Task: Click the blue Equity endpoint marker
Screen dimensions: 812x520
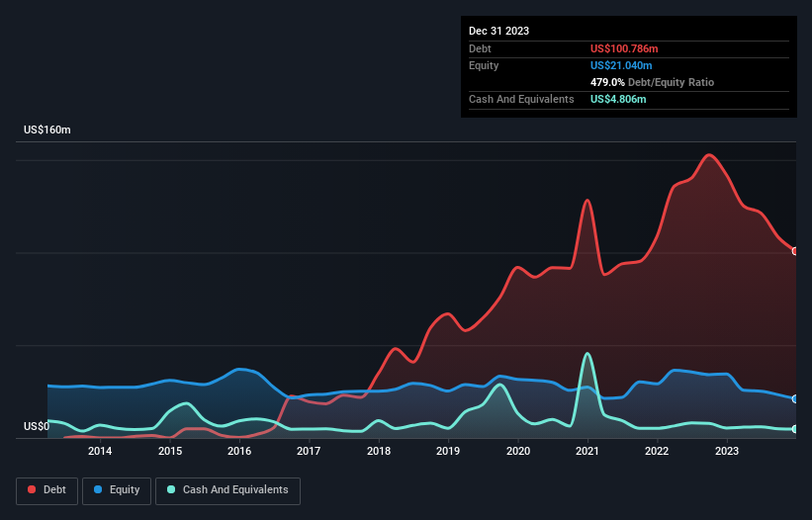Action: 795,399
